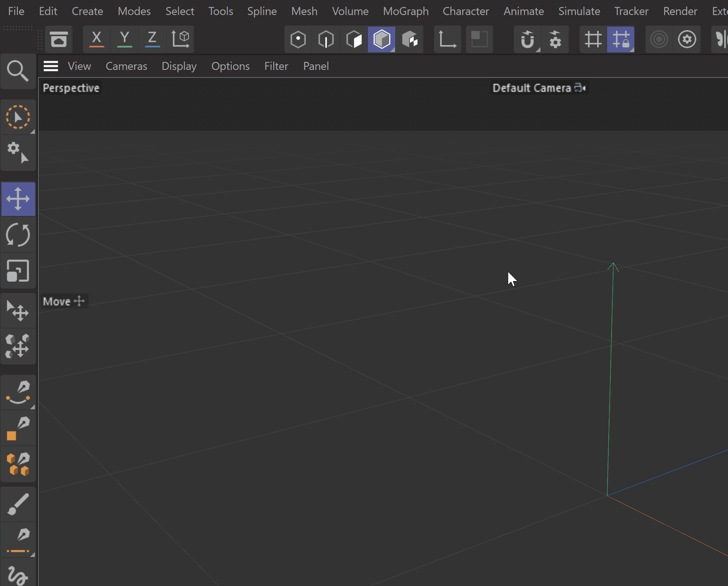Click the circular gear icon in top toolbar

click(687, 40)
